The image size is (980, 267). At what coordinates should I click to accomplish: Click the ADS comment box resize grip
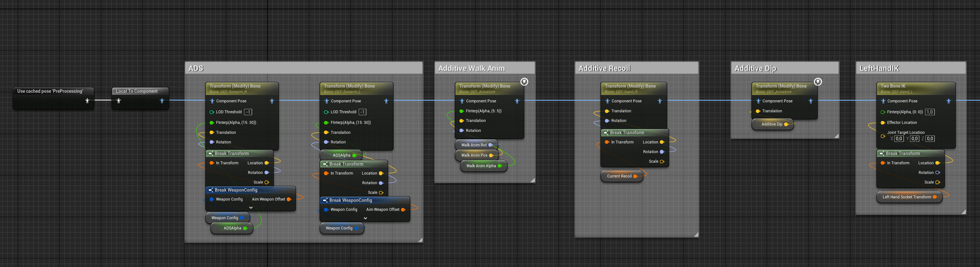point(420,240)
